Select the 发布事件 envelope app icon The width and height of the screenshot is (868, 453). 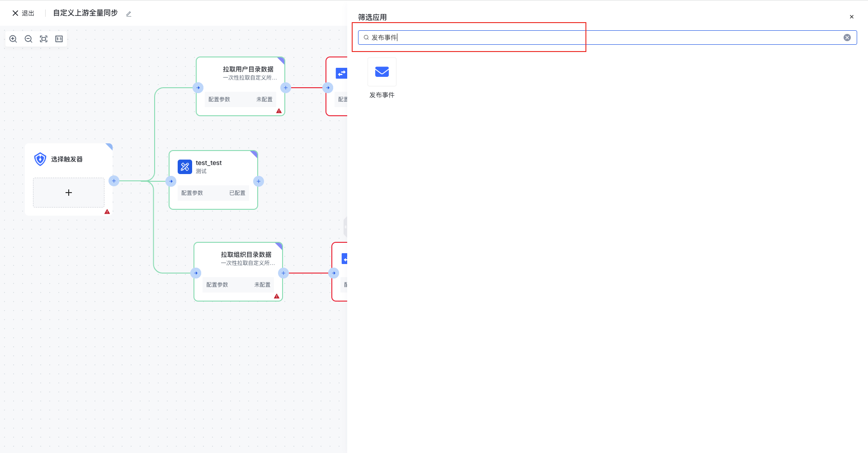click(382, 72)
